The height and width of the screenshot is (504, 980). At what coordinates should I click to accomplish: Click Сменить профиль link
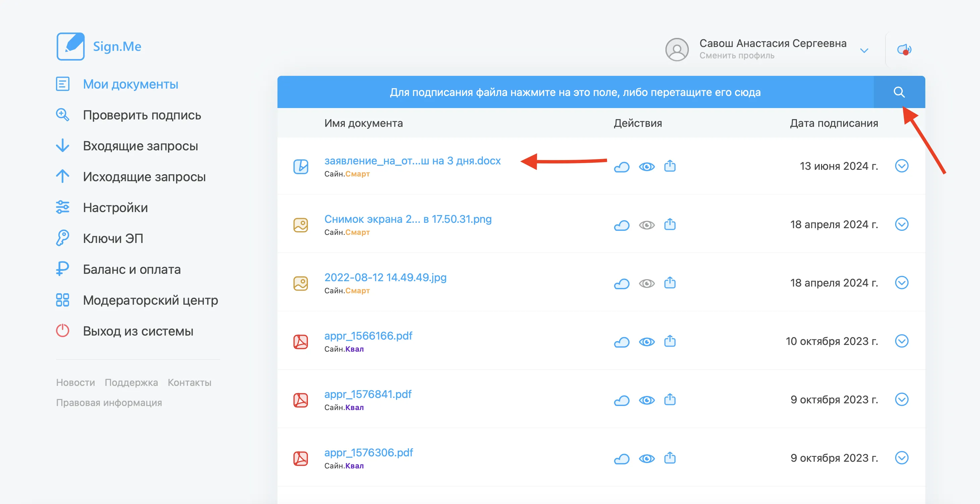[x=737, y=56]
